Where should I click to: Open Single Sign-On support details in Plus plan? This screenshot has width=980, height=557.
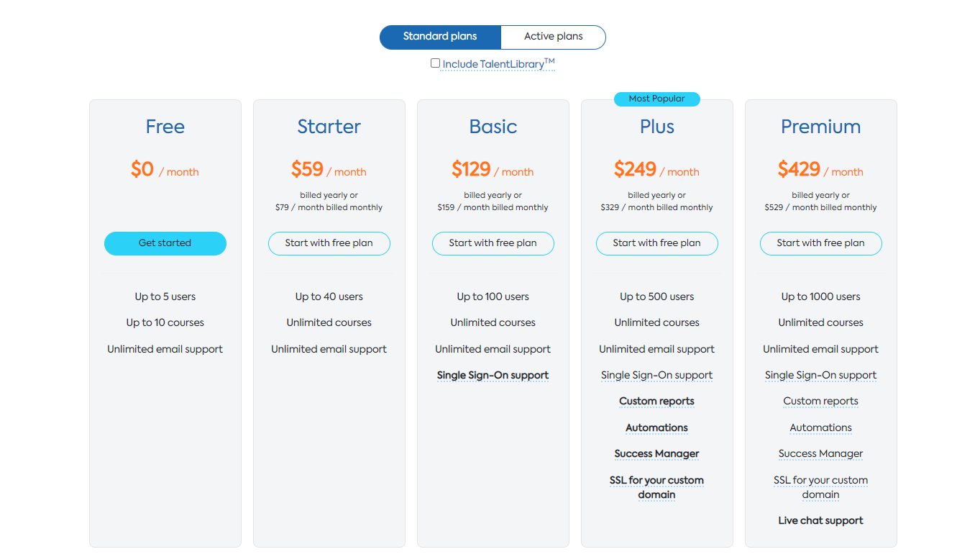pos(656,375)
